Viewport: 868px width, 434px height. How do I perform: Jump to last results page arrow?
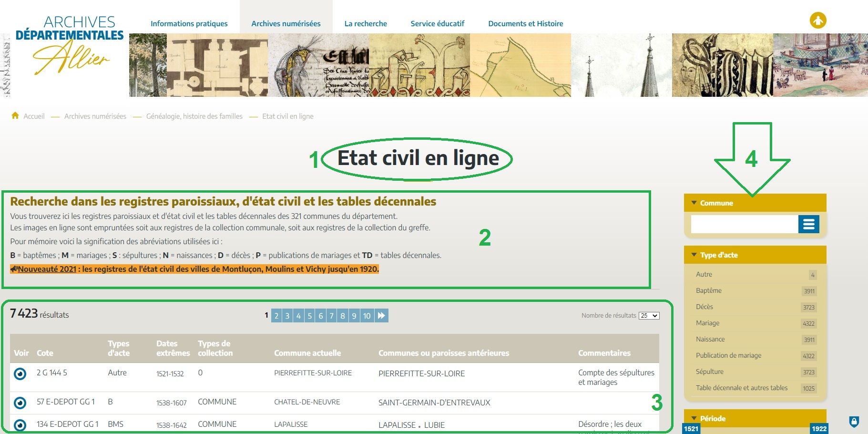(381, 315)
